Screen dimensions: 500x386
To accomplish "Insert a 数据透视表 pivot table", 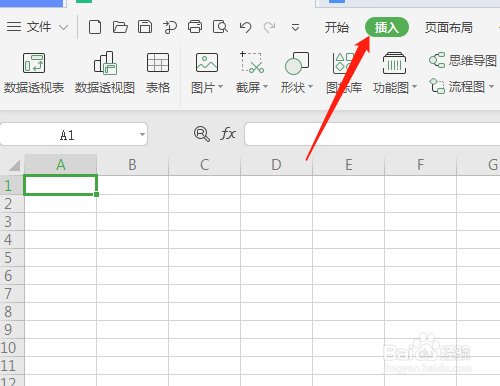I will coord(34,73).
